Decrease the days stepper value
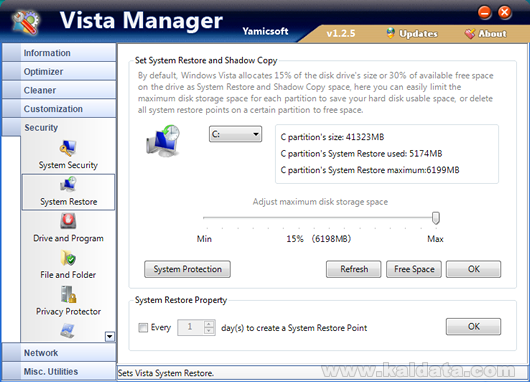 [x=209, y=331]
